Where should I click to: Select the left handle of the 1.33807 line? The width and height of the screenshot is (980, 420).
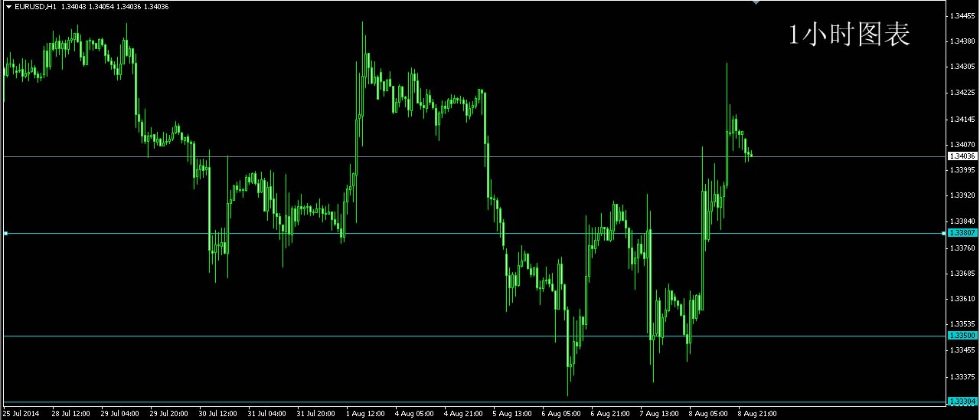(5, 233)
